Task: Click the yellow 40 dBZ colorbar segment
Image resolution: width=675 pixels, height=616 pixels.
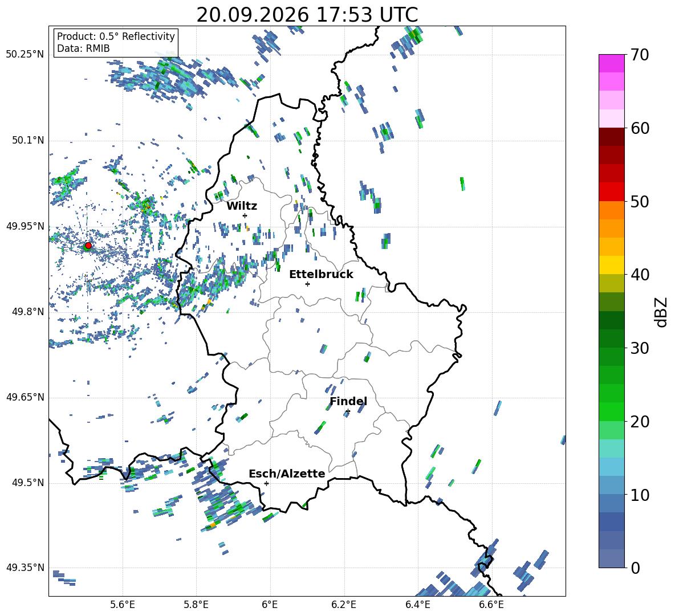Action: tap(611, 265)
